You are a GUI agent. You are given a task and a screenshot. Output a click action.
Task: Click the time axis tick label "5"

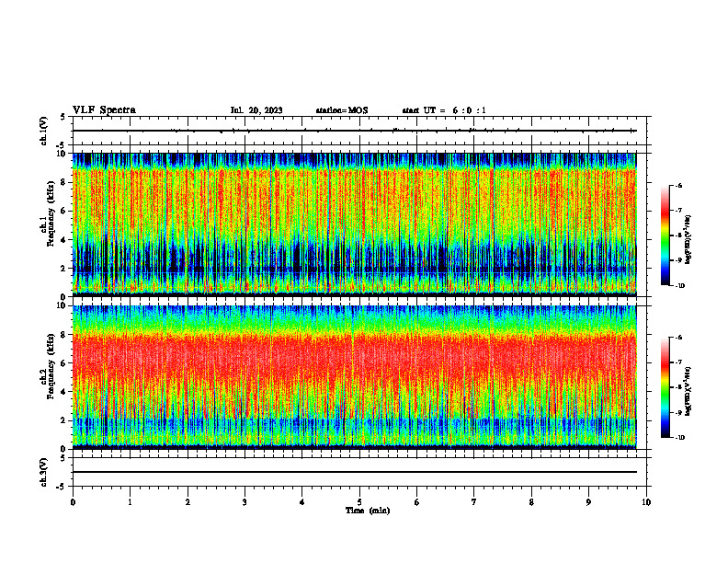(x=359, y=502)
